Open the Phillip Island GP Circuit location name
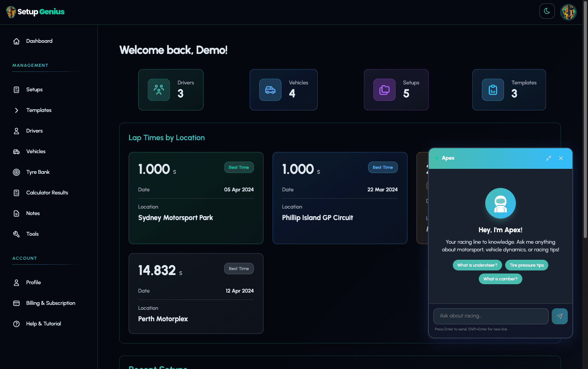Screen dimensions: 588x369 point(318,218)
